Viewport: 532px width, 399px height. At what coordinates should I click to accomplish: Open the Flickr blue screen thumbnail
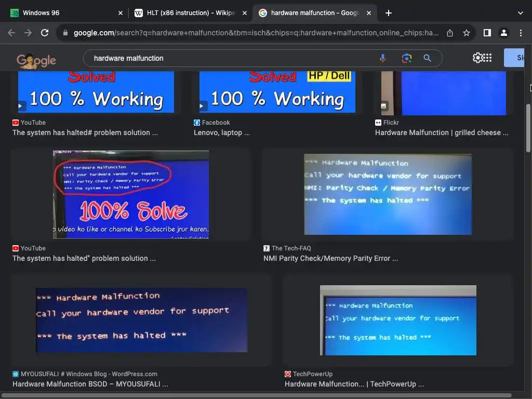tap(444, 93)
